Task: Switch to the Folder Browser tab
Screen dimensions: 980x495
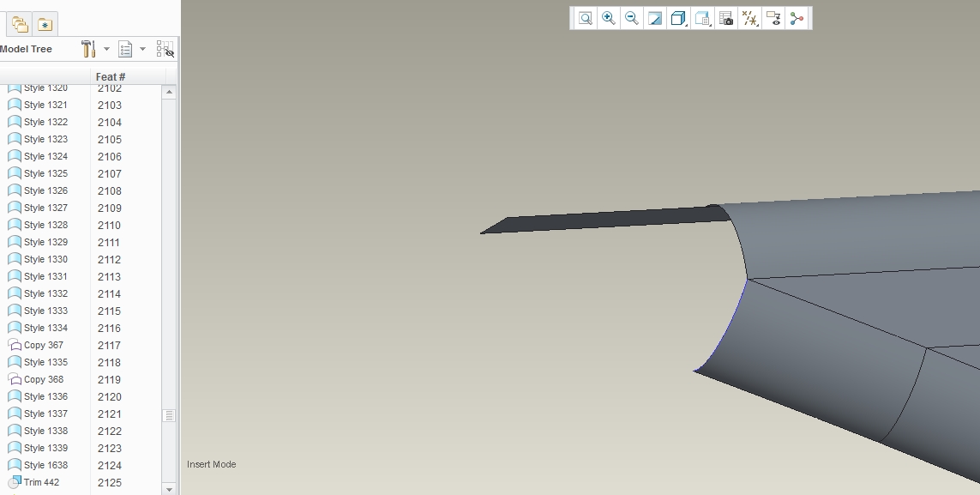Action: [x=20, y=24]
